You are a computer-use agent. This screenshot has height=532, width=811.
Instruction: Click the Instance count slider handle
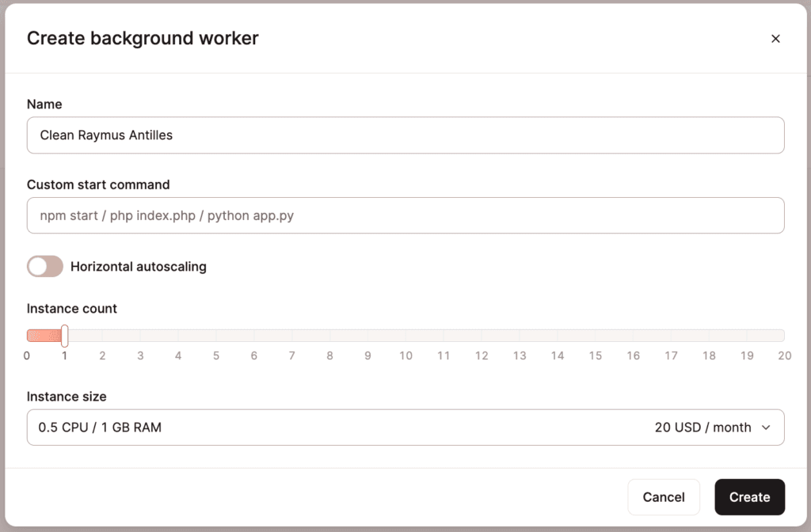[x=65, y=335]
